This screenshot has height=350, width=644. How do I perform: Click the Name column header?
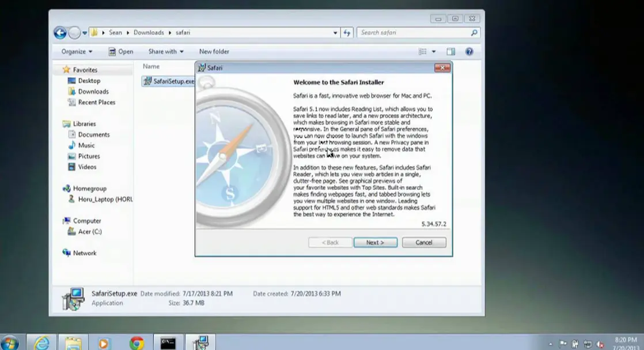coord(151,66)
